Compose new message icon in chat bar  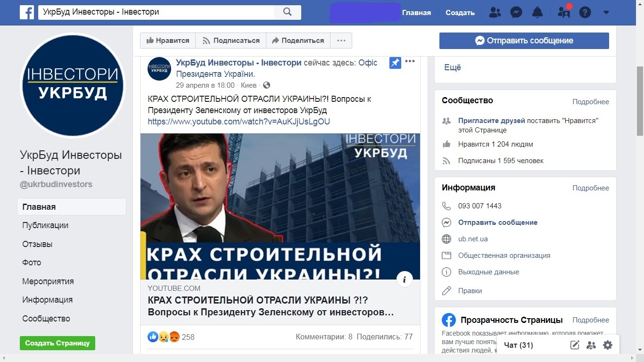(575, 345)
